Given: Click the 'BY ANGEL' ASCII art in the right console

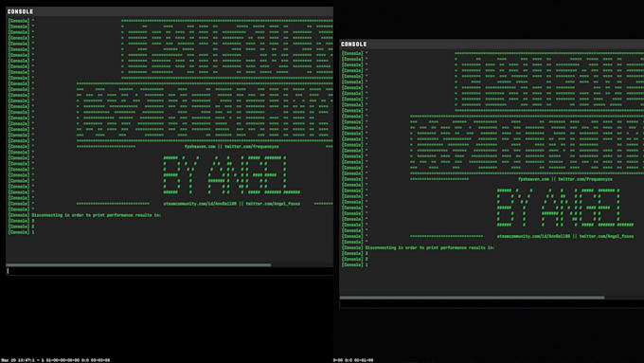Looking at the screenshot, I should [x=564, y=208].
